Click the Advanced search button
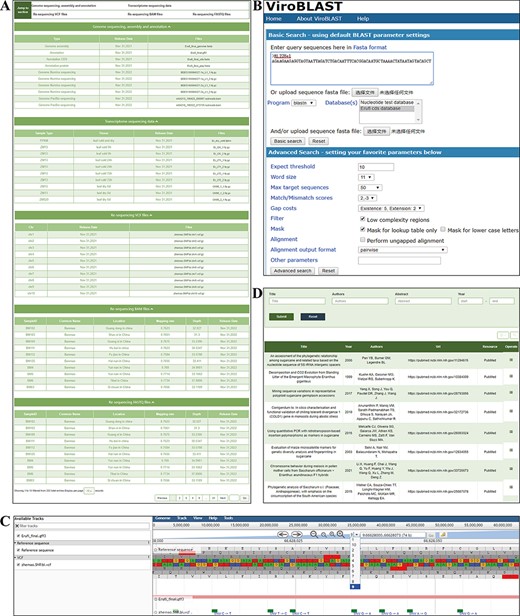This screenshot has width=520, height=616. (x=293, y=271)
